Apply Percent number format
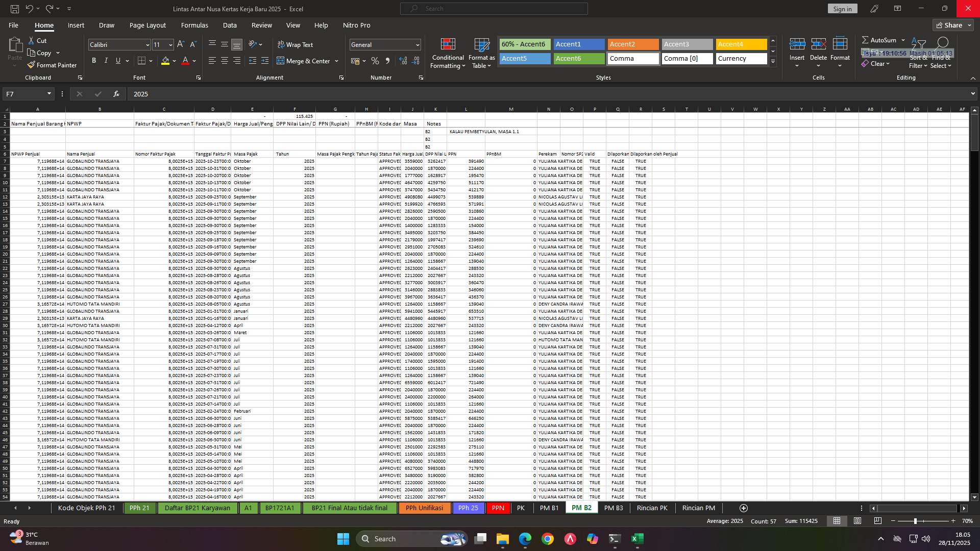Image resolution: width=980 pixels, height=551 pixels. [375, 60]
